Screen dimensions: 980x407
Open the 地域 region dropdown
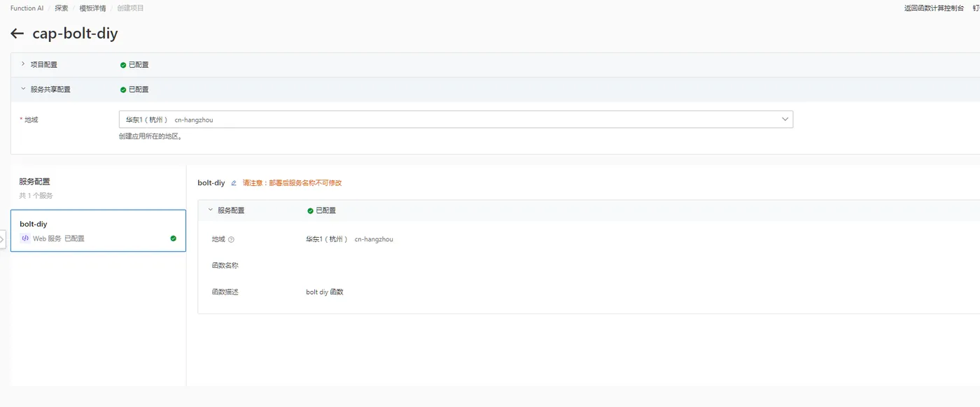click(456, 120)
